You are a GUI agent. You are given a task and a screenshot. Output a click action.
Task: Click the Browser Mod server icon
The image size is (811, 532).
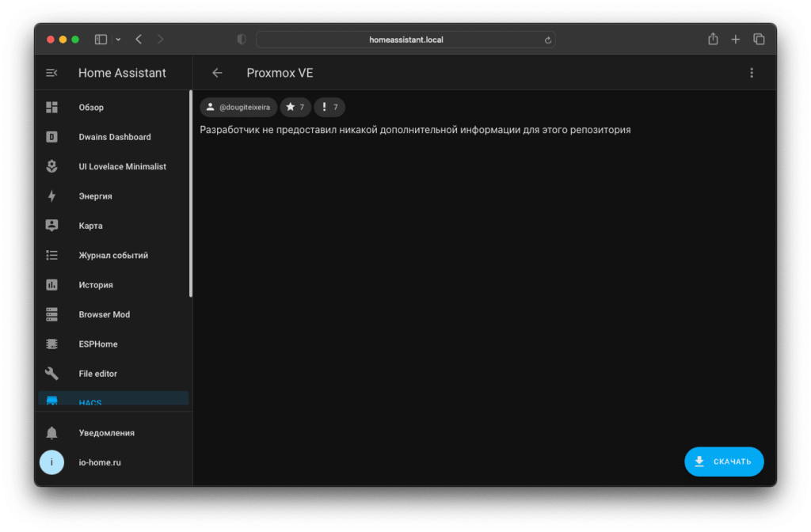[x=51, y=313]
